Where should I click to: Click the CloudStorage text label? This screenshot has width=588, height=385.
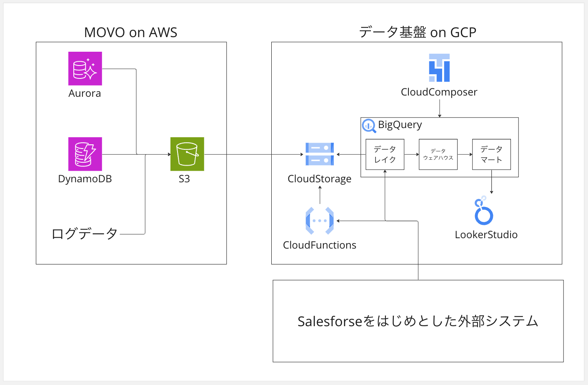(x=320, y=179)
